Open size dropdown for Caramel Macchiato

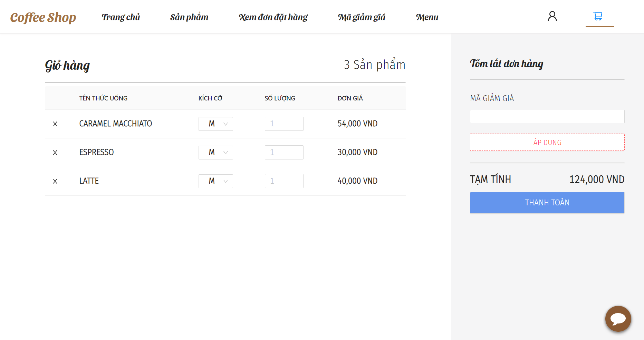(x=216, y=124)
